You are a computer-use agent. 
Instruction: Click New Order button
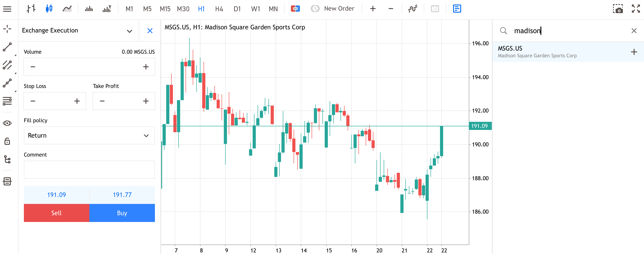pyautogui.click(x=333, y=9)
